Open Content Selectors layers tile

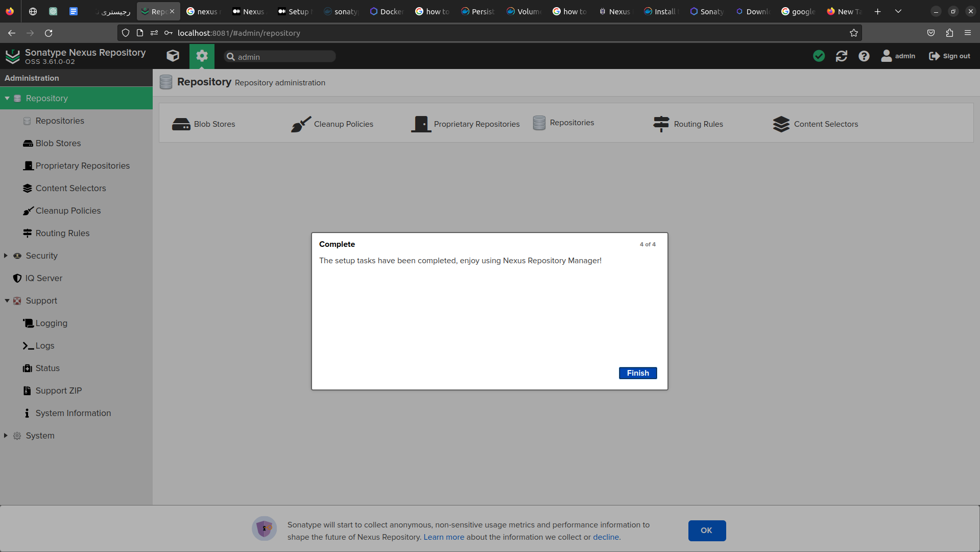[816, 124]
